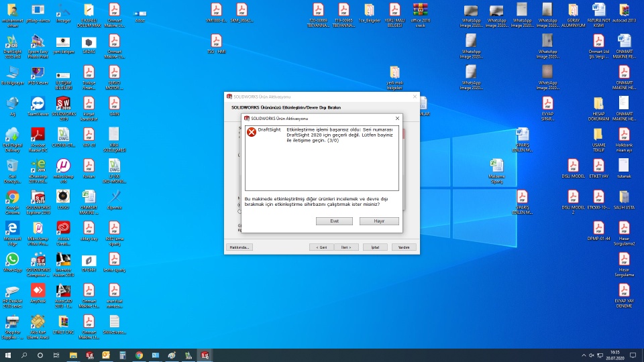644x362 pixels.
Task: Open Dell Digital Delivery desktop shortcut
Action: coord(12,139)
